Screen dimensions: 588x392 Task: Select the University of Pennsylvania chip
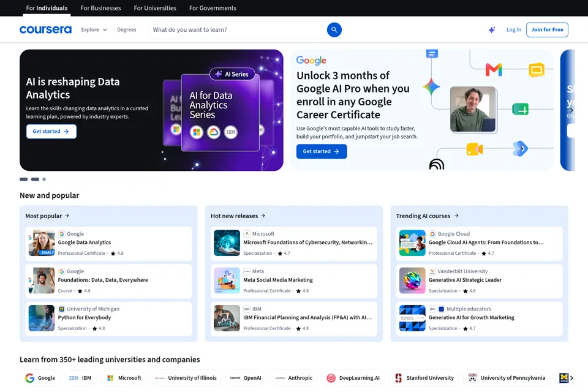point(507,378)
